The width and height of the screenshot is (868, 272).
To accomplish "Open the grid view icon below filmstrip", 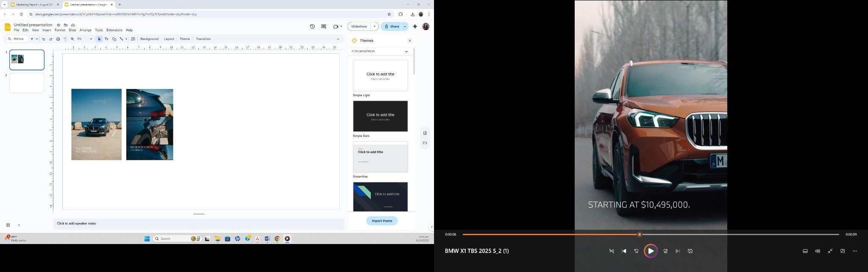I will click(x=8, y=225).
